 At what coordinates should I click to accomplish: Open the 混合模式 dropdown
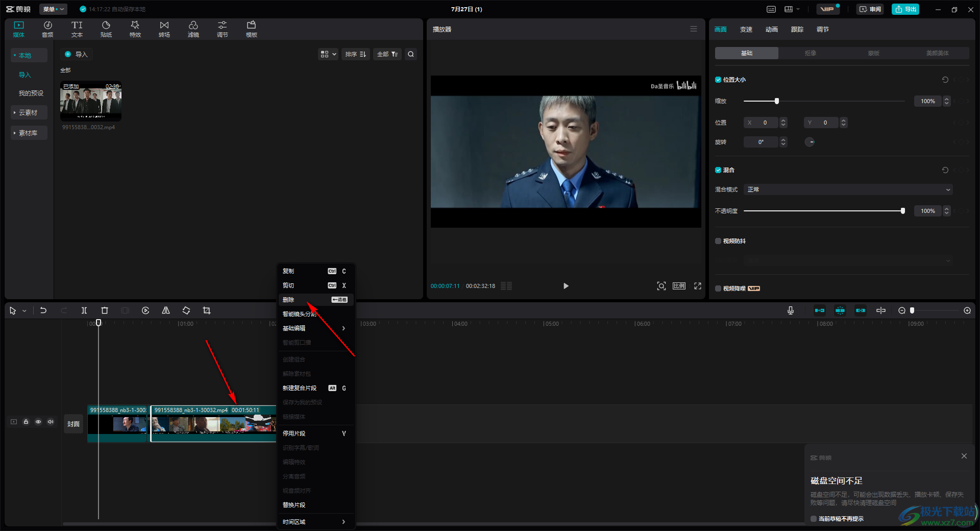[x=848, y=189]
